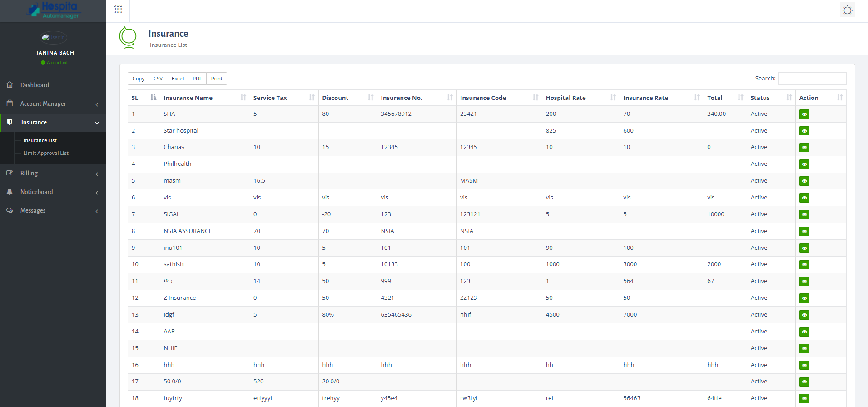Open the apps grid menu icon
The height and width of the screenshot is (407, 868).
point(118,9)
